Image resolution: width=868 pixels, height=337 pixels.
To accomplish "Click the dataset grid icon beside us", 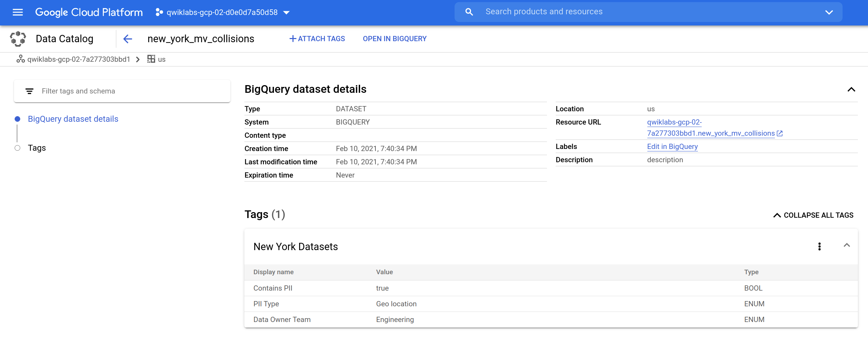I will (151, 59).
